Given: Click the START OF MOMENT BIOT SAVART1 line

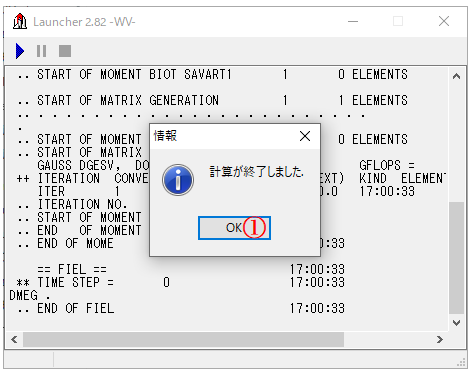Looking at the screenshot, I should (x=212, y=74).
